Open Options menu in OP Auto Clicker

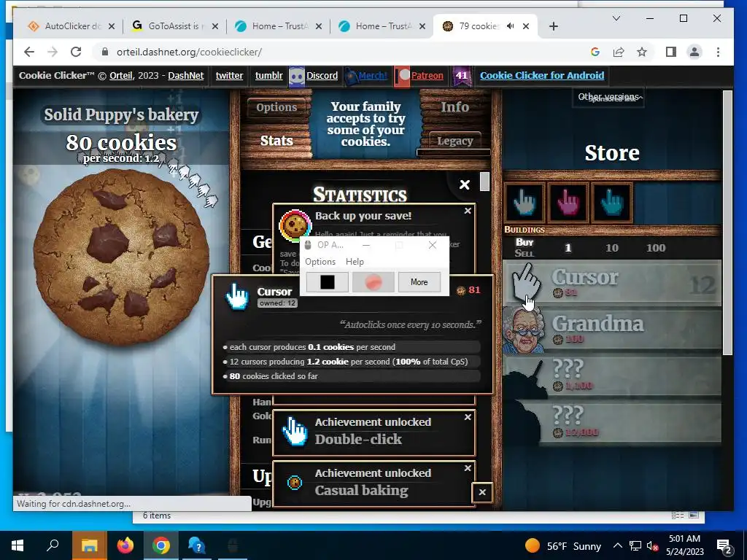click(x=320, y=262)
